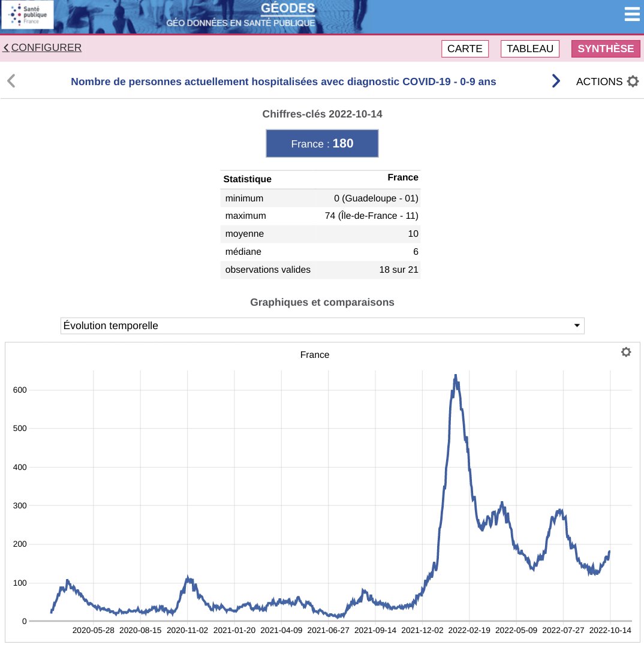Click the x-axis label 2021-12-02
The image size is (644, 657).
[x=422, y=630]
